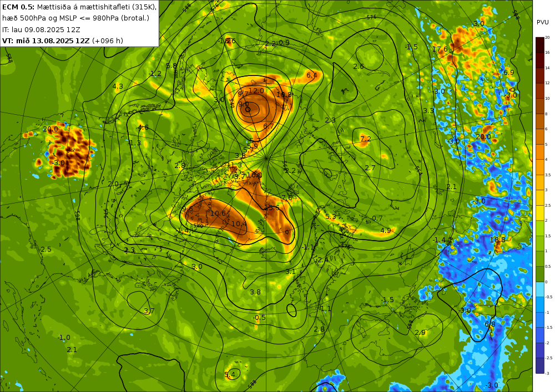Click the "18.8" value on the map
The width and height of the screenshot is (555, 392).
click(497, 240)
